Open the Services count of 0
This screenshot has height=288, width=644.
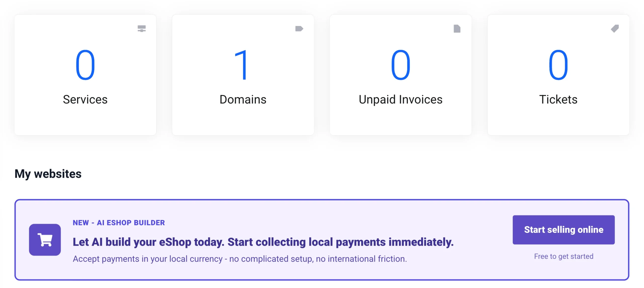point(85,65)
